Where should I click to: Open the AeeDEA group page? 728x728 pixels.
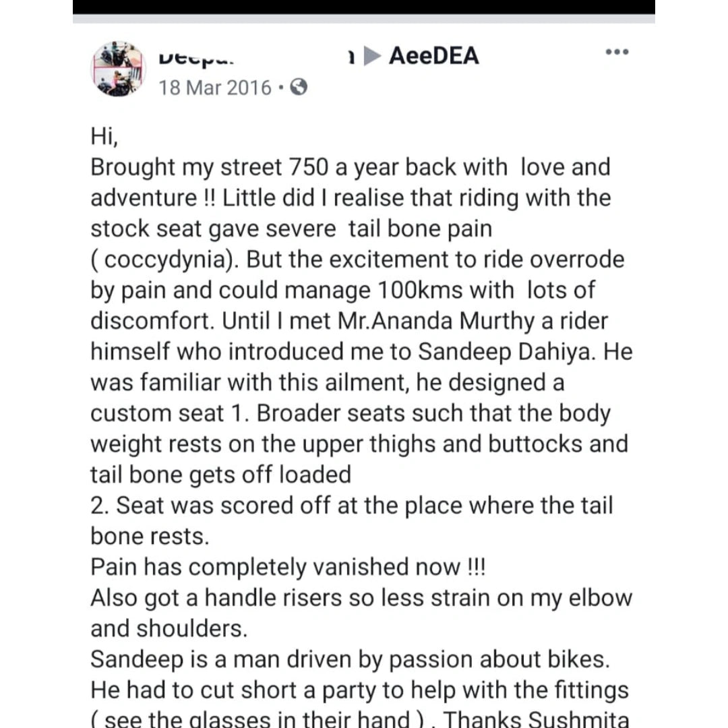[434, 56]
